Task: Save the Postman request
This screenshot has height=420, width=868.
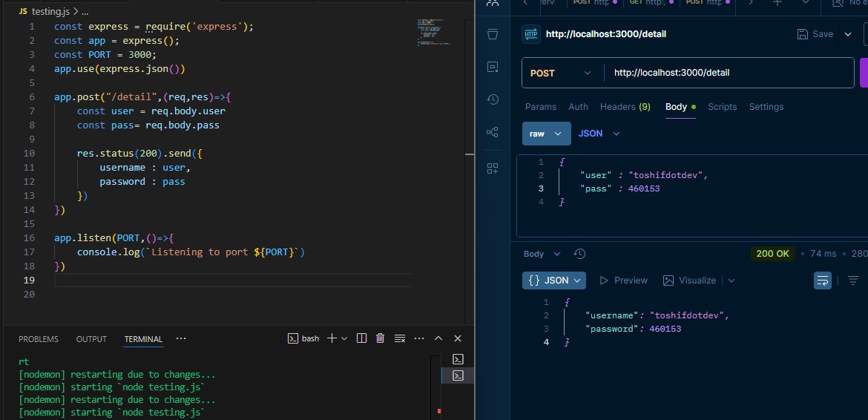Action: (815, 34)
